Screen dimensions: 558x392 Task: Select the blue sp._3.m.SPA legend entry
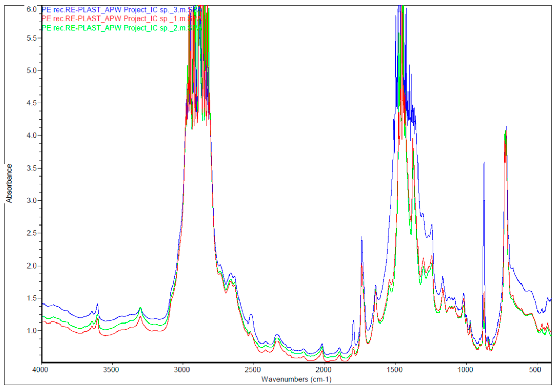(x=122, y=10)
